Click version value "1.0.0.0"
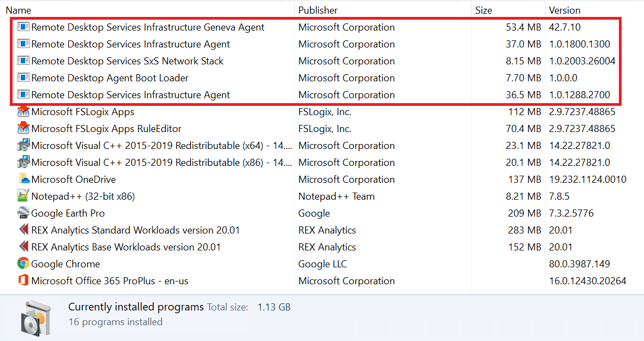The height and width of the screenshot is (341, 644). tap(563, 78)
